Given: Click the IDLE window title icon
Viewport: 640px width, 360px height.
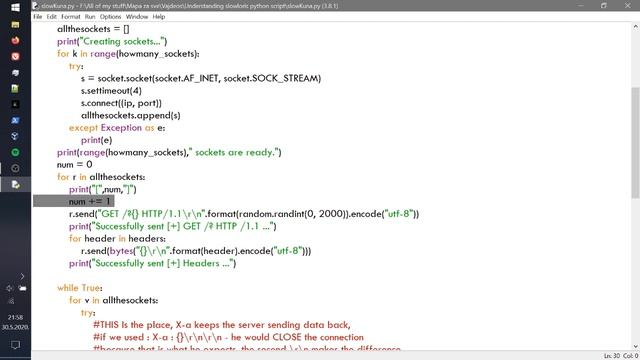Looking at the screenshot, I should pos(36,6).
